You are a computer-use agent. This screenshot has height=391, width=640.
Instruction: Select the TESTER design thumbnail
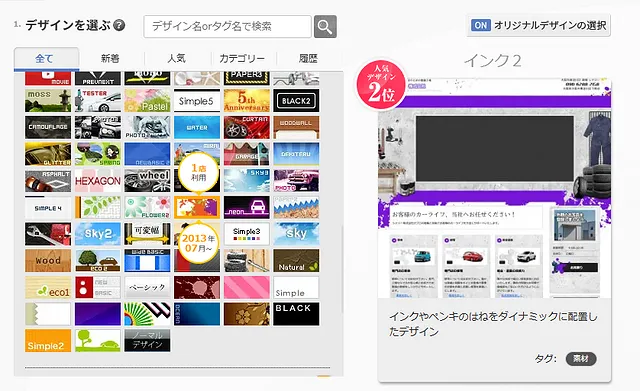click(x=98, y=100)
